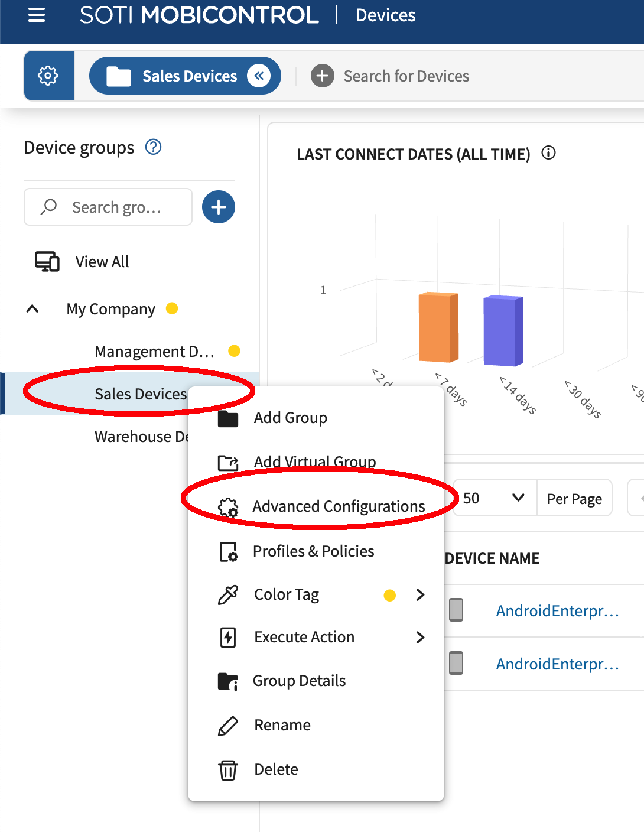This screenshot has height=832, width=644.
Task: Click the Search groups magnifier icon
Action: [48, 207]
